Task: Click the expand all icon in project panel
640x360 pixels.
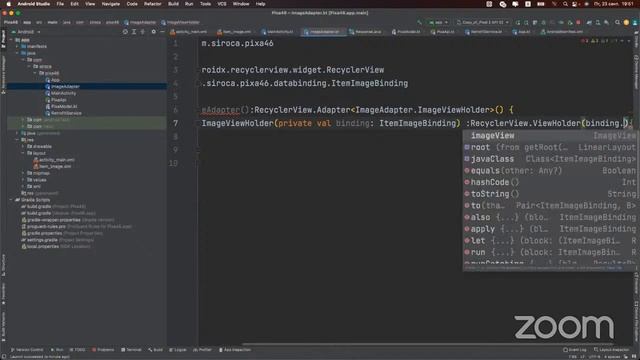Action: [x=134, y=32]
